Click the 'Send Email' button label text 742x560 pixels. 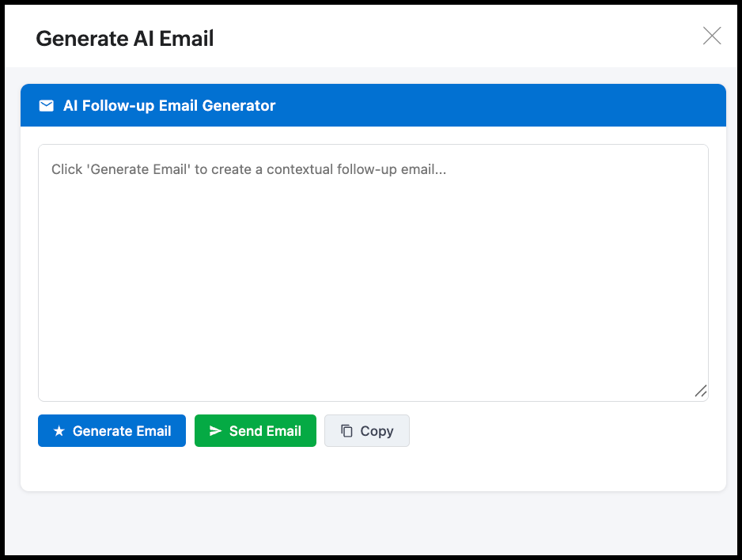[x=265, y=431]
